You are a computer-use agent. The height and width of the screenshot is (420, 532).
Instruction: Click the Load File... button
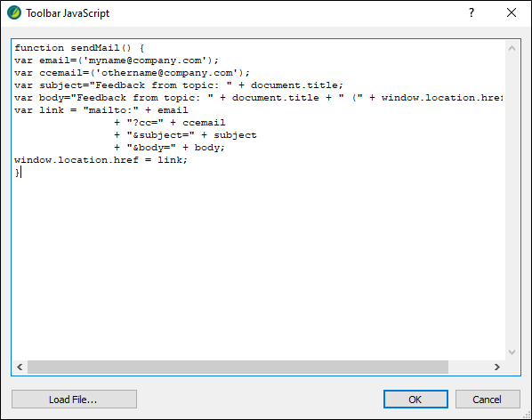click(74, 400)
